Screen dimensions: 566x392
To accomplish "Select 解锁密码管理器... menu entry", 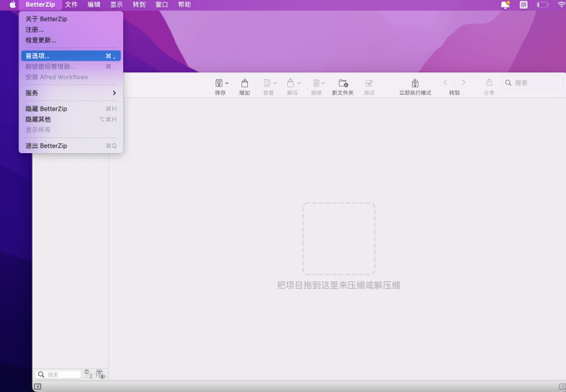I will (x=71, y=67).
